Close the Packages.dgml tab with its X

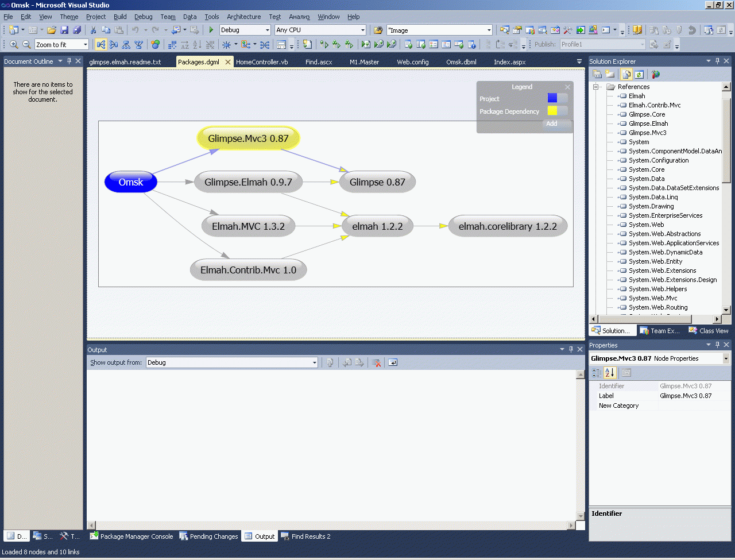[228, 62]
